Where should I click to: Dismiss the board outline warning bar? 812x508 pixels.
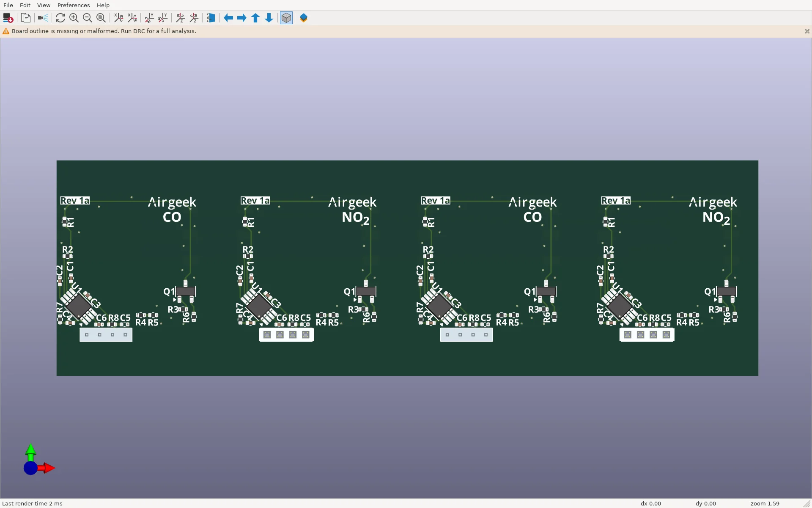pos(807,31)
